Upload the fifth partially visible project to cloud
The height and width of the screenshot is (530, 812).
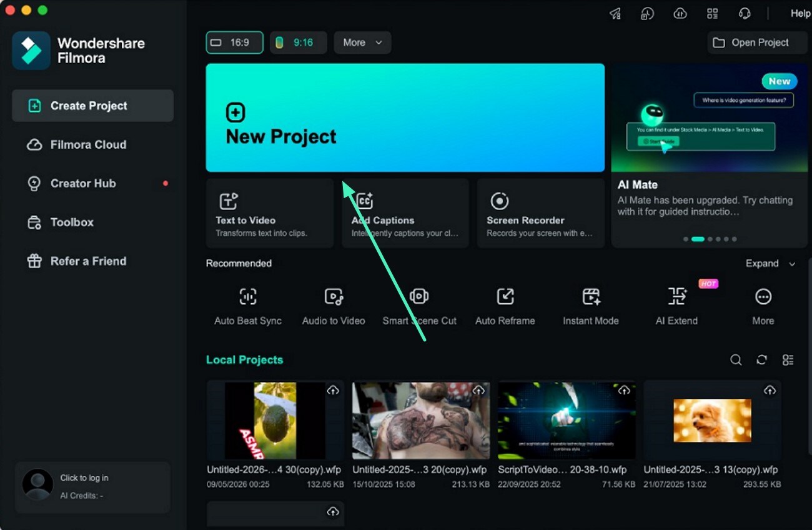pos(333,511)
